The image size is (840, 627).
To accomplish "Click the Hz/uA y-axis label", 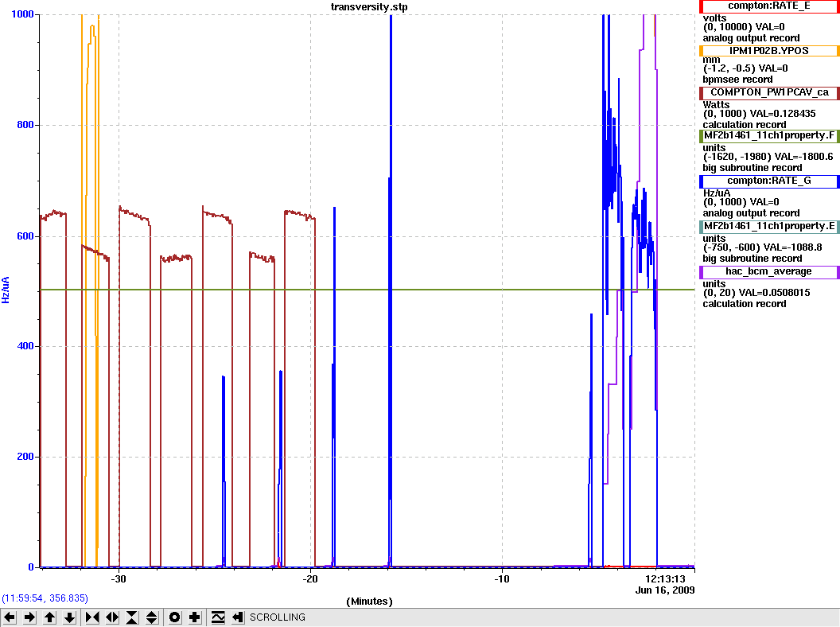I will pos(6,290).
